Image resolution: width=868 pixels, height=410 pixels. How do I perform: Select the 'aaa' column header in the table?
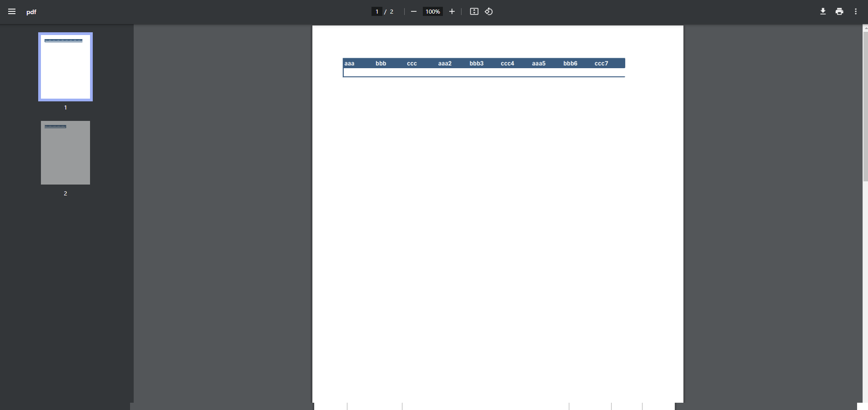pyautogui.click(x=348, y=63)
